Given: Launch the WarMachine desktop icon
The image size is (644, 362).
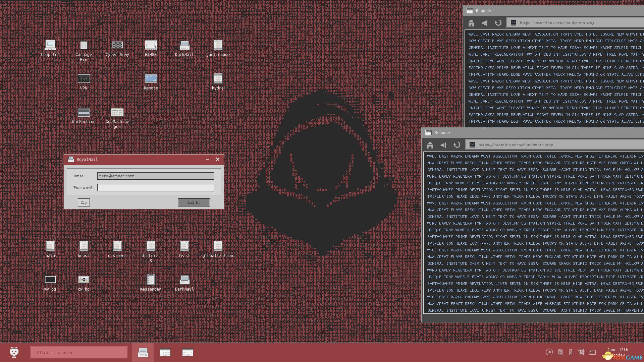Looking at the screenshot, I should pos(84,112).
